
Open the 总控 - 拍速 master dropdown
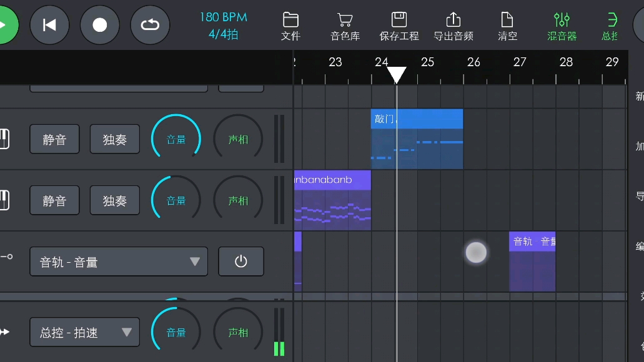[84, 332]
